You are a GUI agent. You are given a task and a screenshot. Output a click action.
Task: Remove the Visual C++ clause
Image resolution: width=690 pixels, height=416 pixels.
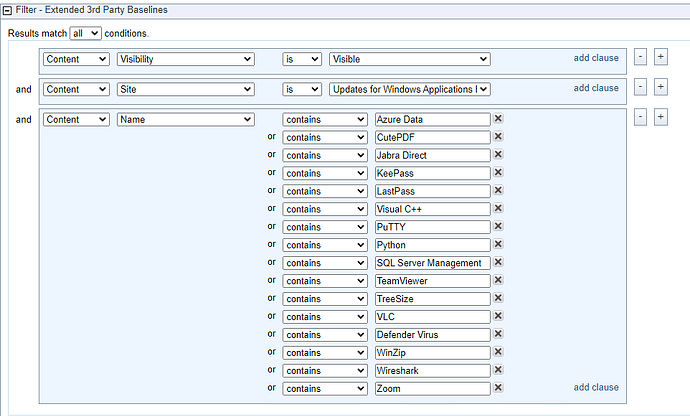coord(498,208)
